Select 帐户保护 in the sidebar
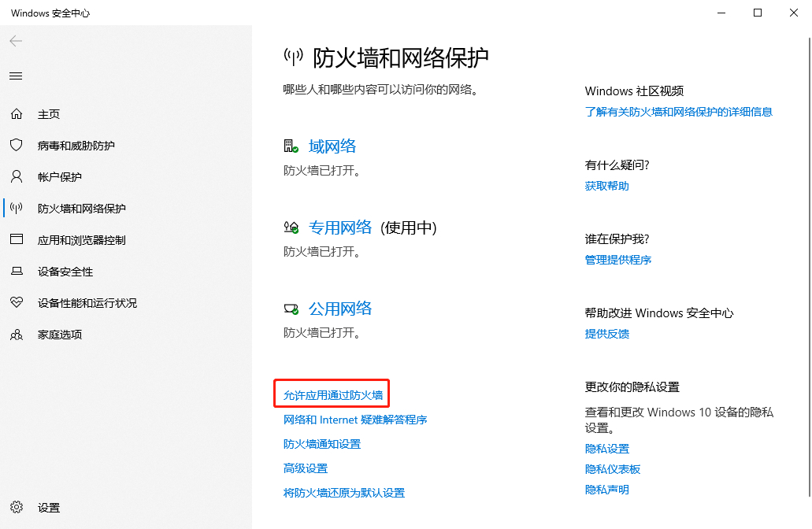This screenshot has width=812, height=529. coord(60,178)
